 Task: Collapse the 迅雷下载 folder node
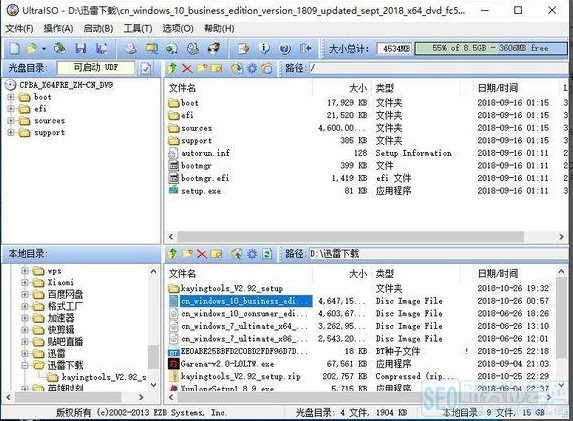point(24,365)
